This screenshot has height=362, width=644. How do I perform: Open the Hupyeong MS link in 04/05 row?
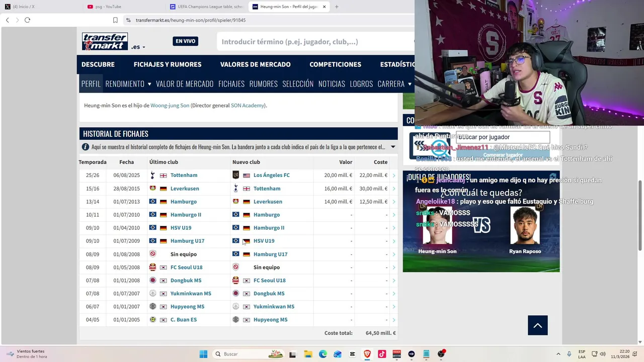point(270,320)
